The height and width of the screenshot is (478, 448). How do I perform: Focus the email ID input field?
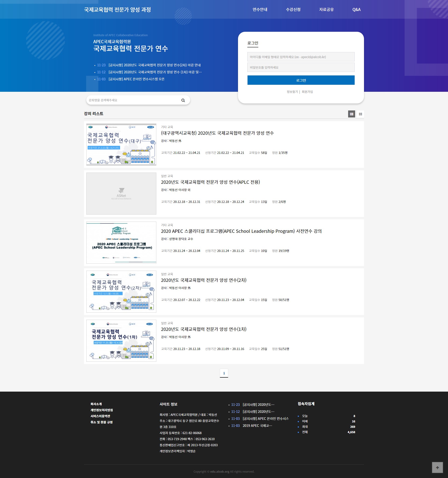[301, 57]
